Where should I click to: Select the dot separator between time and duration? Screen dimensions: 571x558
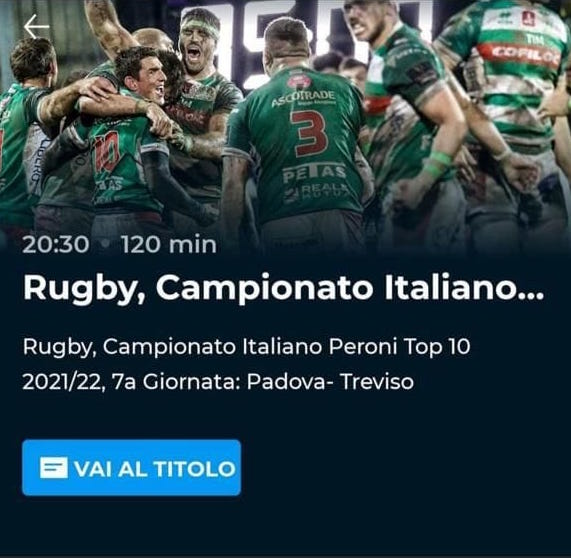pos(105,245)
